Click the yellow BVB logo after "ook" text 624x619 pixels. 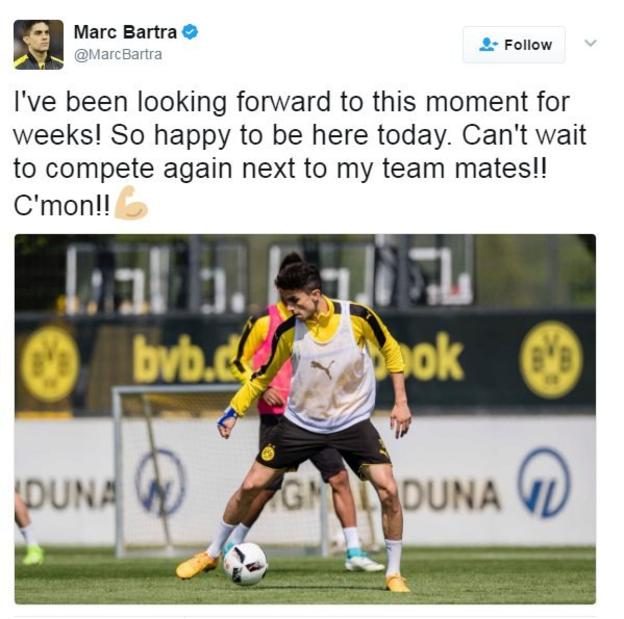(x=551, y=360)
